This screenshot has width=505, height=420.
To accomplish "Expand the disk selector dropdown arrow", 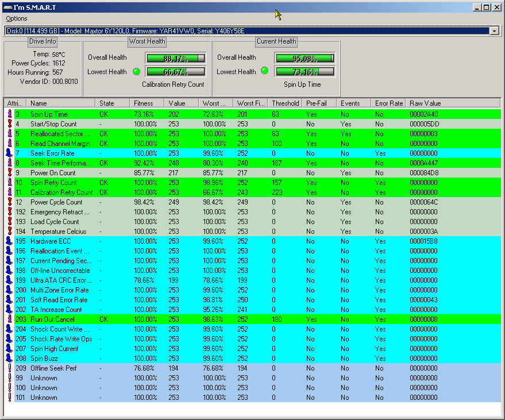I will click(x=495, y=31).
